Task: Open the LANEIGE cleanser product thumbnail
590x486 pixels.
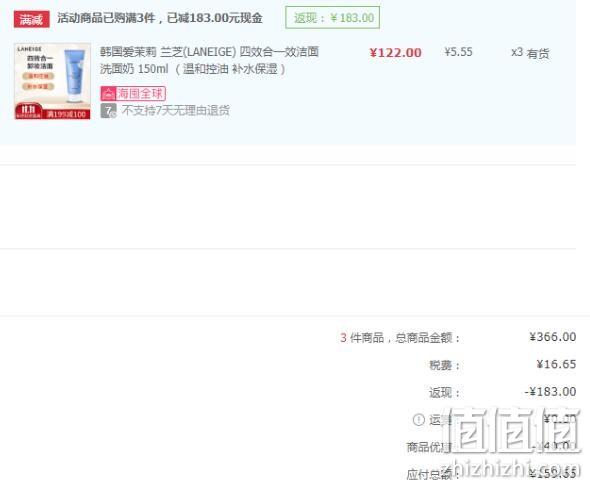Action: (x=52, y=81)
